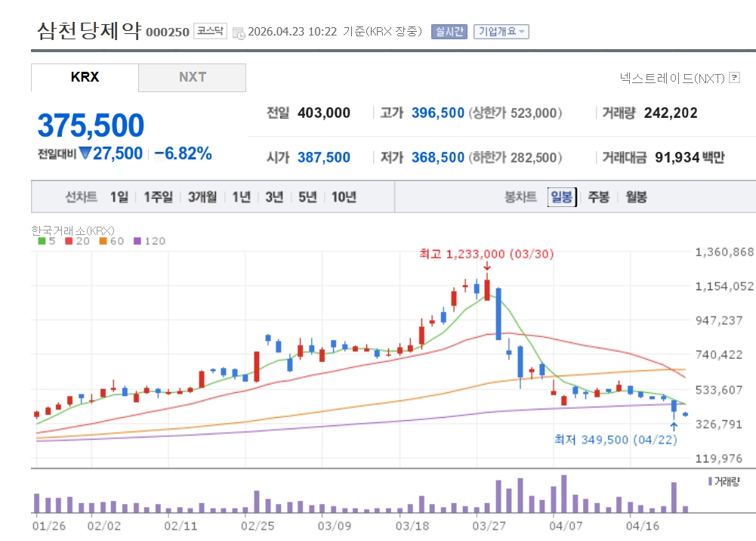Click the orange 60-day moving average swatch
The width and height of the screenshot is (756, 541).
tap(103, 240)
